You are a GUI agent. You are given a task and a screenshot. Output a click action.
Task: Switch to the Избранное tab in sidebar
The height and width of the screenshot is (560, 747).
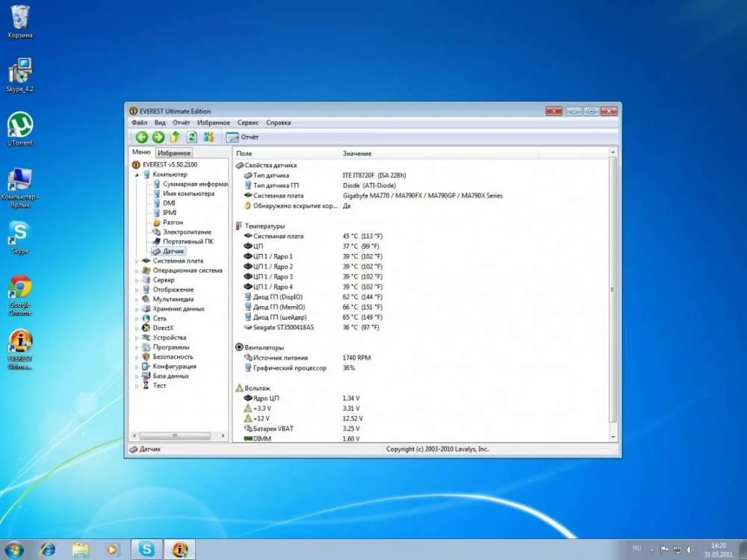tap(174, 153)
